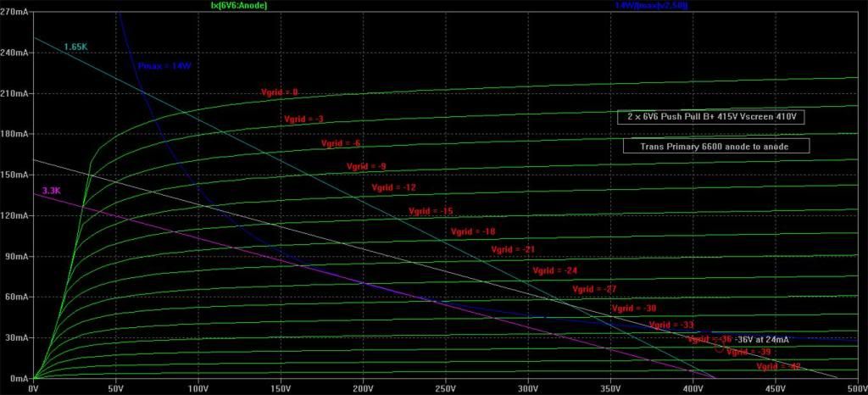This screenshot has height=395, width=868.
Task: Click the Vgrid = -12 curve label
Action: pos(394,187)
